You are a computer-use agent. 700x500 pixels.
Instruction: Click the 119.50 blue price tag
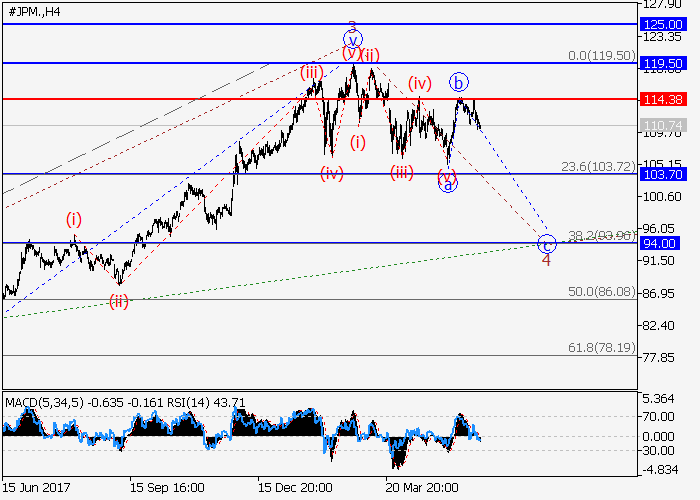(662, 63)
